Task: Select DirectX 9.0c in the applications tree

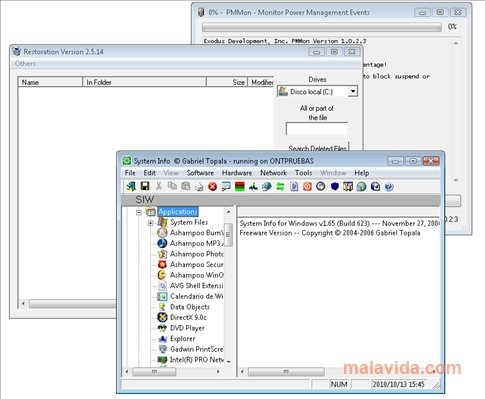Action: 188,317
